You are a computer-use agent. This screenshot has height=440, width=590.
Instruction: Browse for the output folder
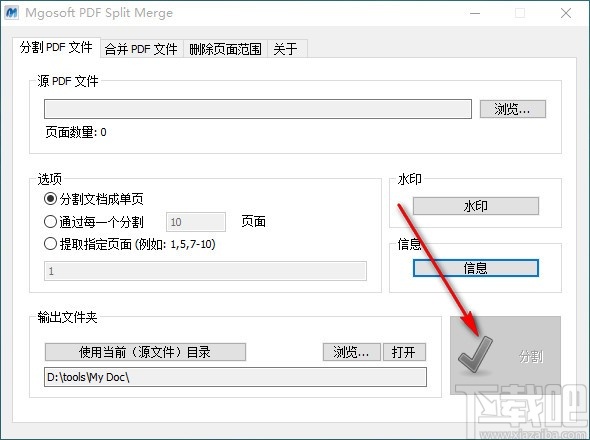(351, 352)
